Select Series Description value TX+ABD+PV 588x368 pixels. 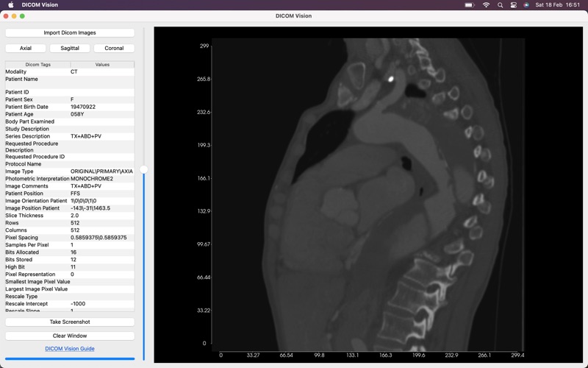[86, 136]
